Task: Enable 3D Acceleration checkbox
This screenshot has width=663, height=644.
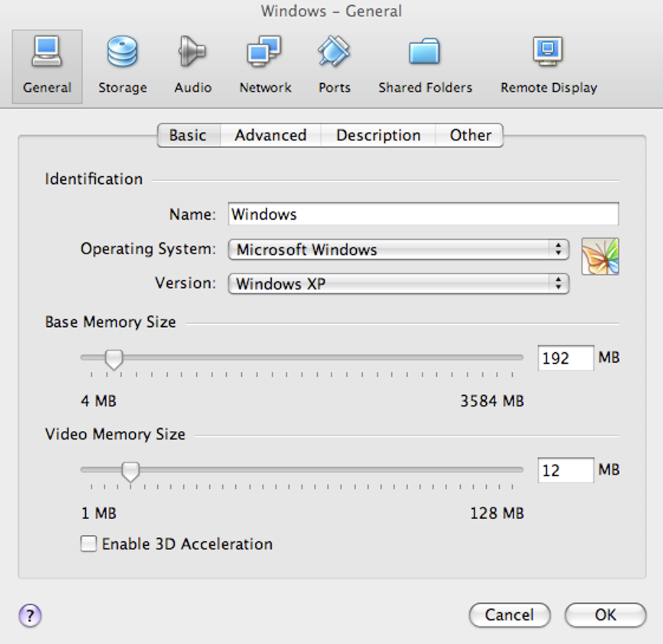Action: click(88, 543)
